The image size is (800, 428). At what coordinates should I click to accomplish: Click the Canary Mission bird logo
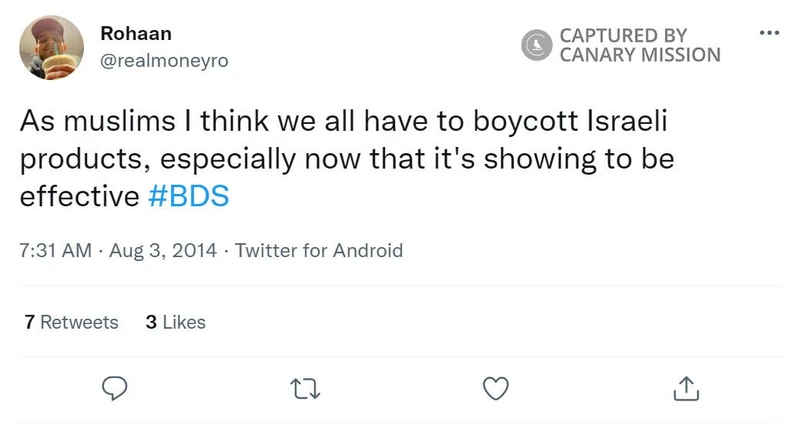pyautogui.click(x=538, y=44)
